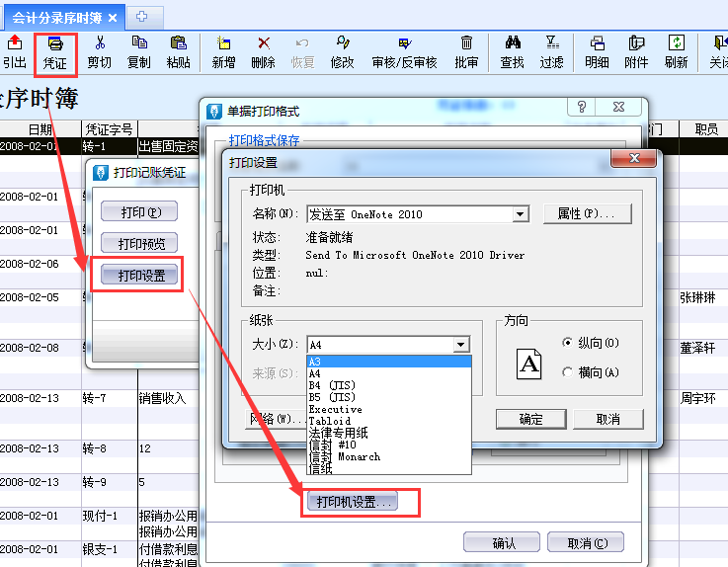Click the 过滤 filter icon

(552, 43)
